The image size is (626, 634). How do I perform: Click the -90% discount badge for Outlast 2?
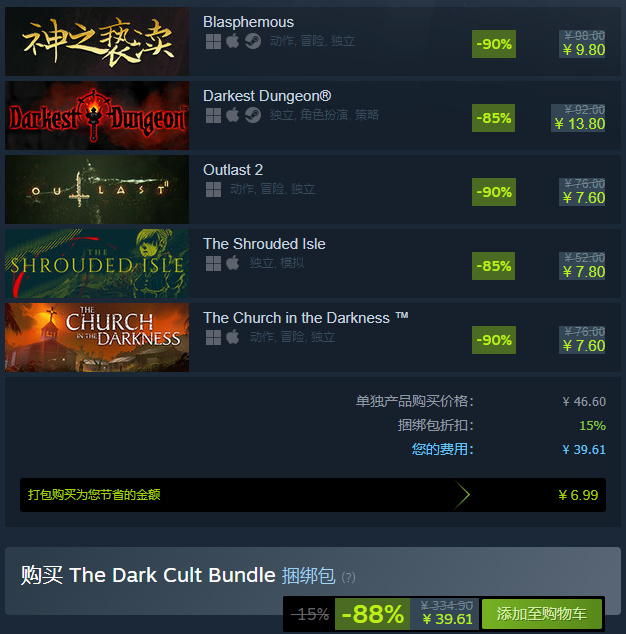click(494, 192)
